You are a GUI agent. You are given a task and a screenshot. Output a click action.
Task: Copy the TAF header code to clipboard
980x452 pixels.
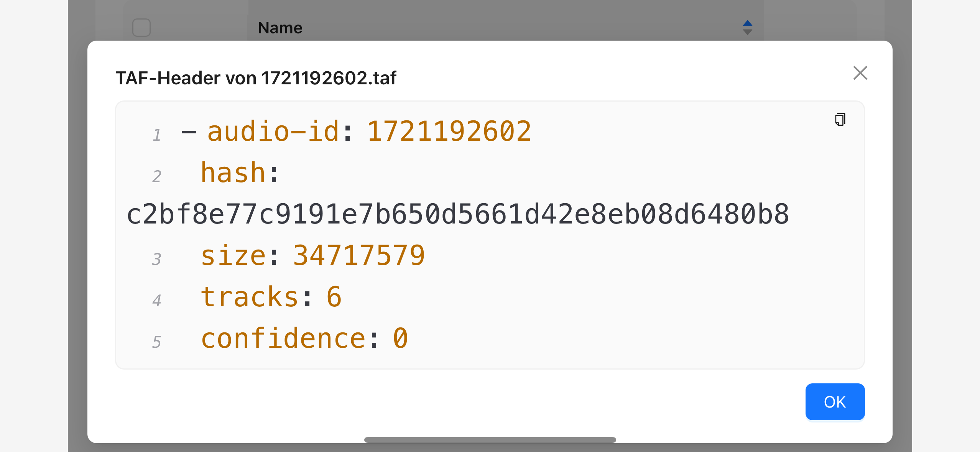tap(840, 119)
